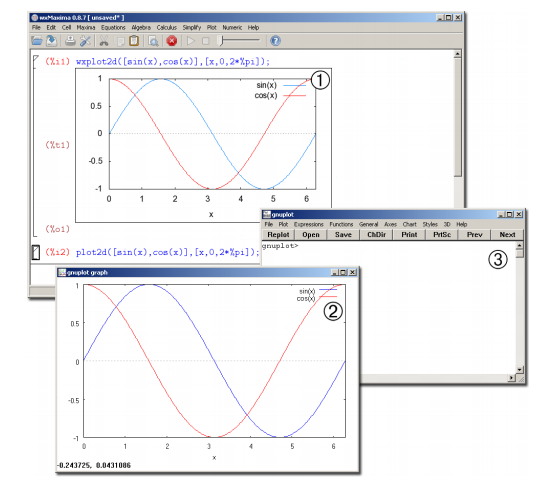This screenshot has width=537, height=481.
Task: Click the wxMaxima title bar application icon
Action: coord(35,17)
